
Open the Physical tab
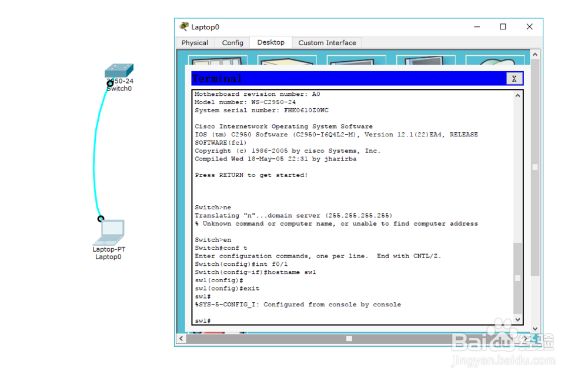coord(195,43)
